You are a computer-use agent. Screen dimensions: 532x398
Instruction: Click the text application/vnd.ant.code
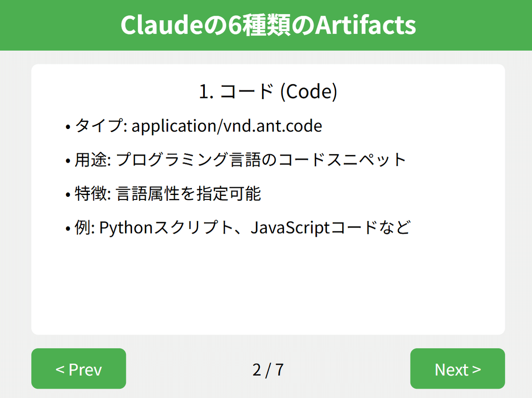click(x=227, y=126)
